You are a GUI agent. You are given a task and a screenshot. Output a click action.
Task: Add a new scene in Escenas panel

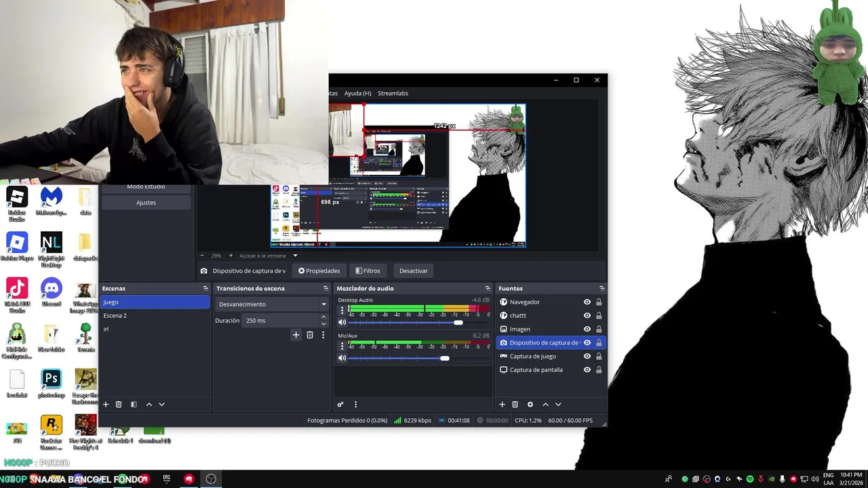106,405
